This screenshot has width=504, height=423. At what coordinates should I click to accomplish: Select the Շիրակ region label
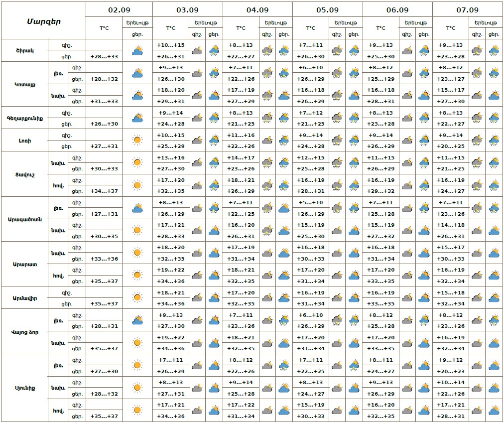(x=25, y=51)
